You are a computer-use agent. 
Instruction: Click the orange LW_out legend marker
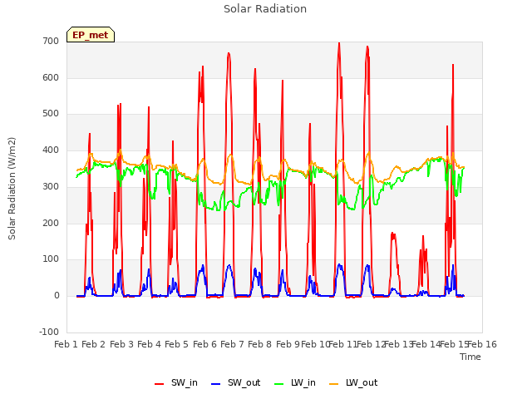(334, 384)
